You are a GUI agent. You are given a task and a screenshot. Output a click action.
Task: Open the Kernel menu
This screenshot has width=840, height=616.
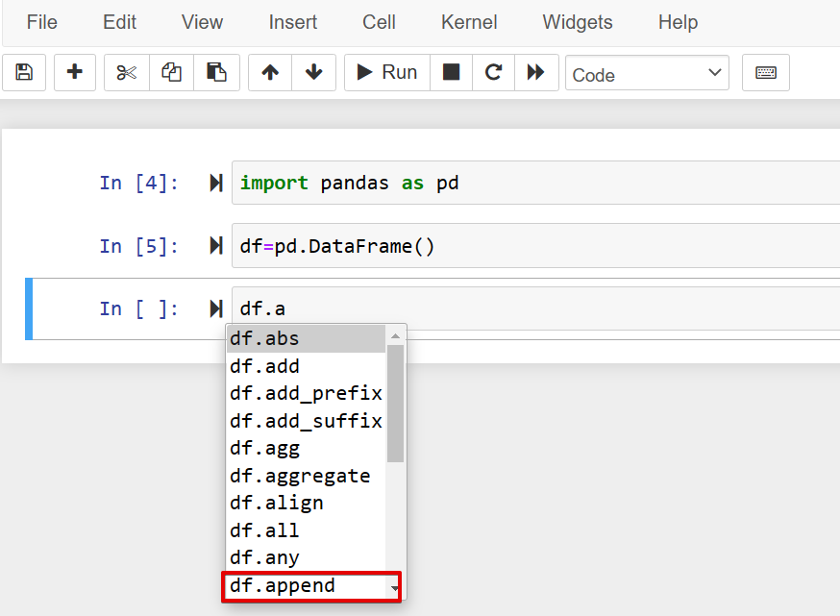point(468,22)
